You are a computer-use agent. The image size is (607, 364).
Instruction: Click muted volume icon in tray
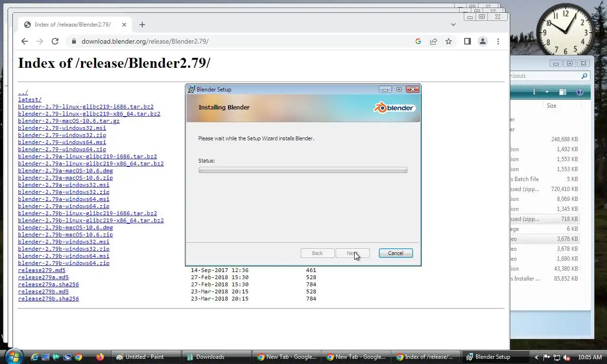click(567, 357)
